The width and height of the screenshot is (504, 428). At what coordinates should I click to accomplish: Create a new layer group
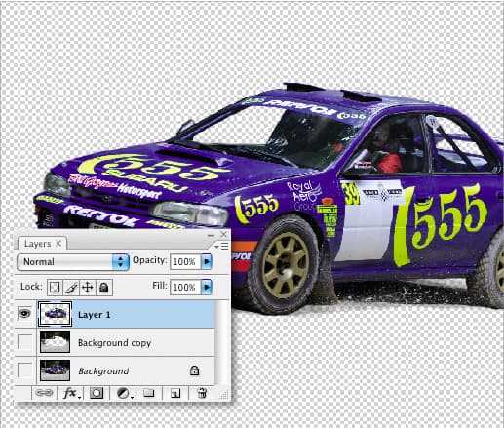click(148, 393)
